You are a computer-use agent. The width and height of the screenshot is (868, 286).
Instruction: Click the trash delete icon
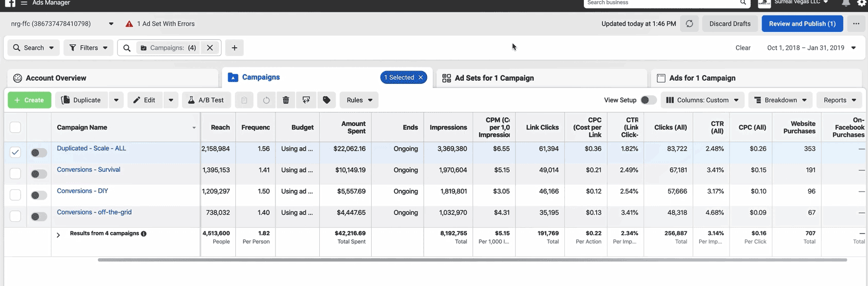click(x=286, y=100)
